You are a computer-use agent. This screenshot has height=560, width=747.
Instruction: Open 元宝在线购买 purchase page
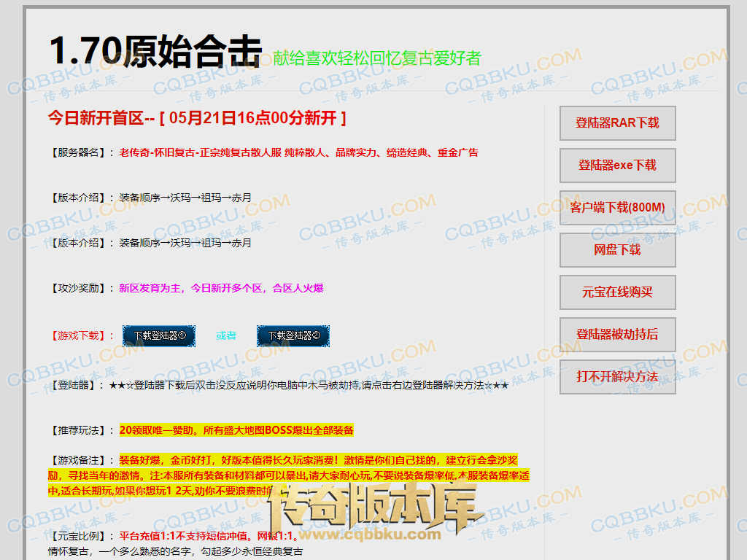coord(617,292)
